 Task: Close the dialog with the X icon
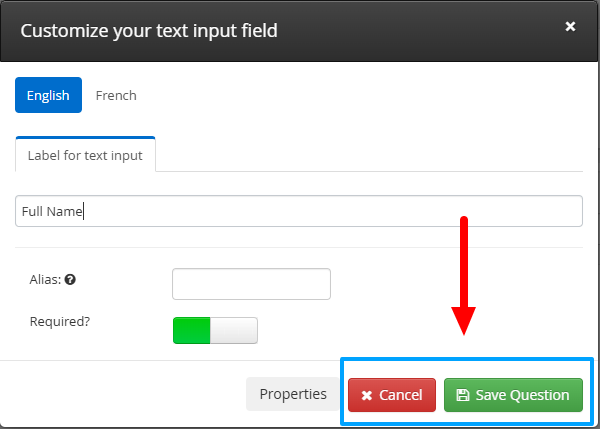pyautogui.click(x=570, y=26)
